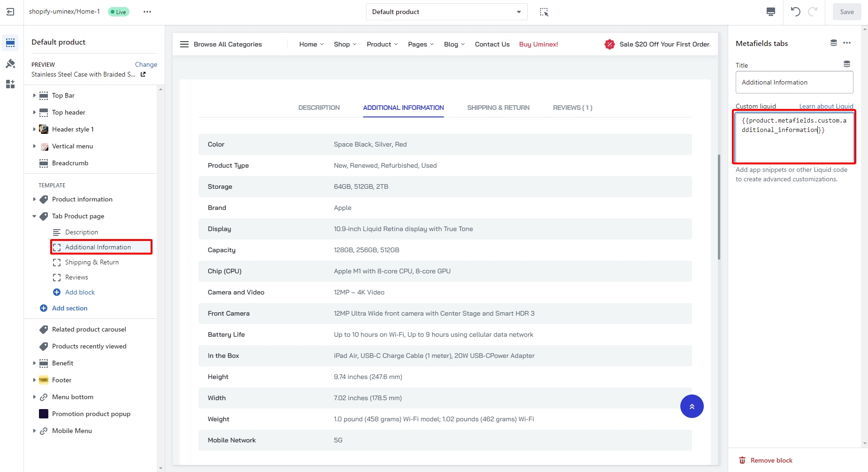Image resolution: width=868 pixels, height=472 pixels.
Task: Open the Default product template dropdown
Action: tap(446, 12)
